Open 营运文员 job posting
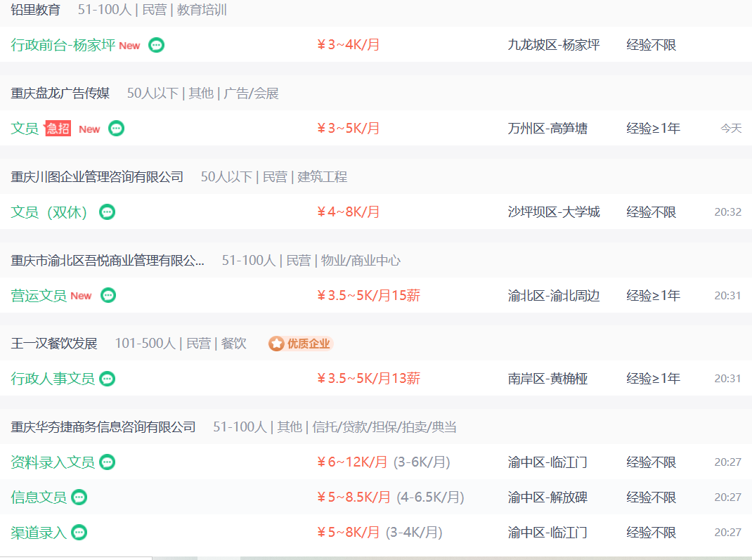The image size is (752, 560). point(39,295)
